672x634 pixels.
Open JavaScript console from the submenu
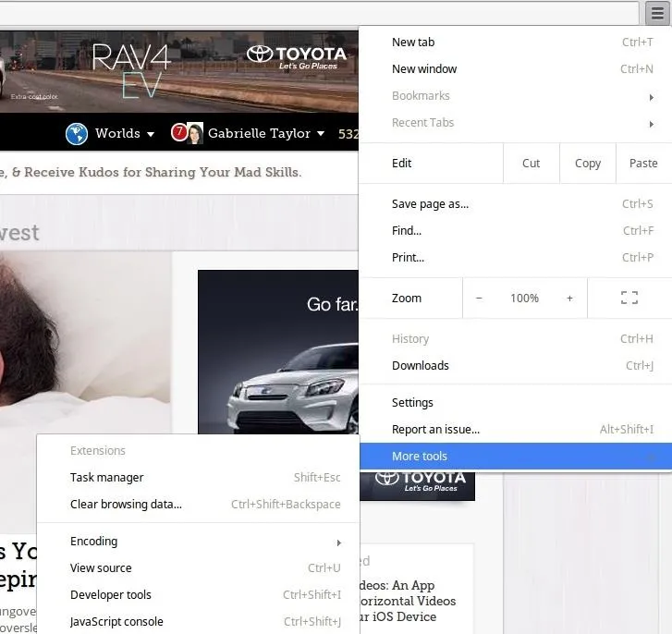198,622
